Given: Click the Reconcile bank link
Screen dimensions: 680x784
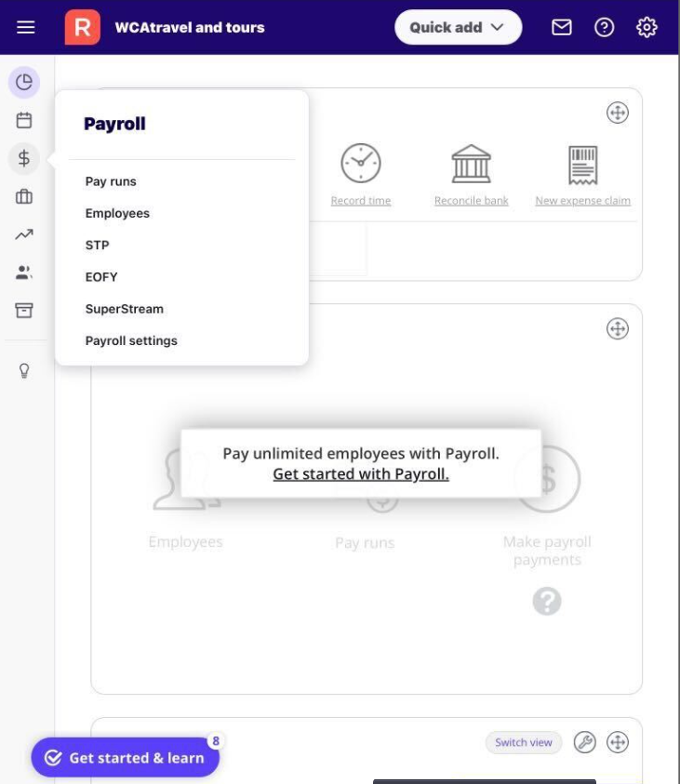Looking at the screenshot, I should (x=471, y=201).
